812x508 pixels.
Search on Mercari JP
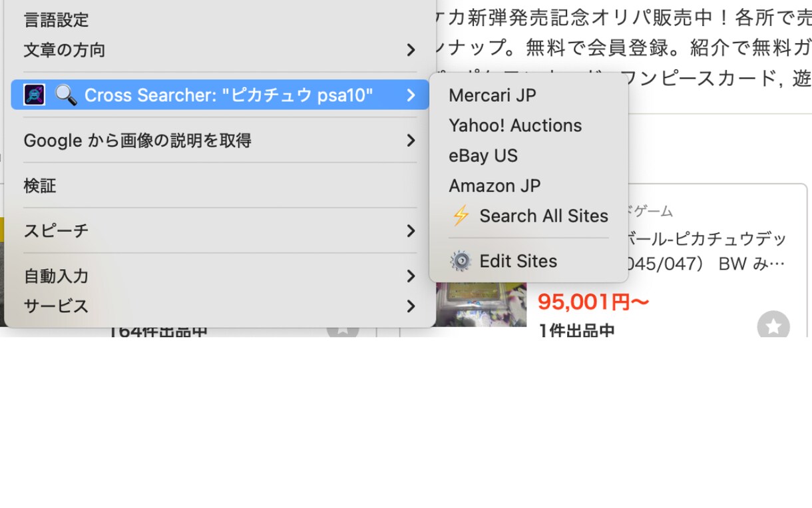tap(528, 95)
